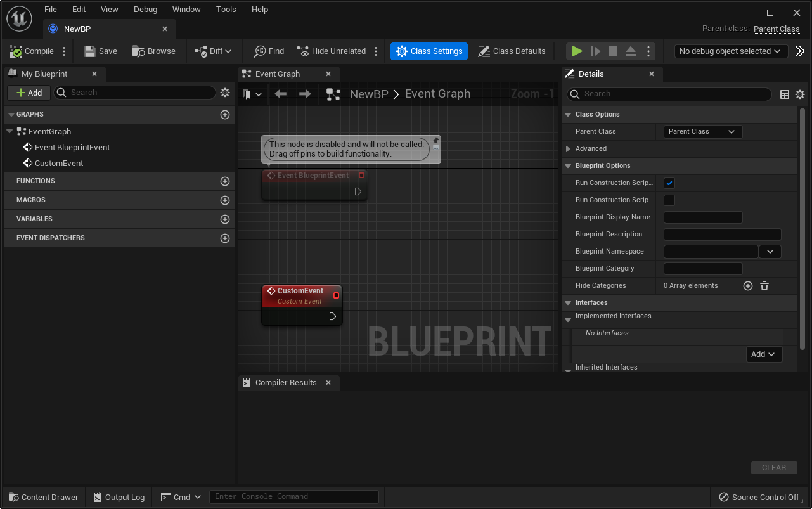Add a new variable
This screenshot has width=812, height=509.
(x=224, y=219)
